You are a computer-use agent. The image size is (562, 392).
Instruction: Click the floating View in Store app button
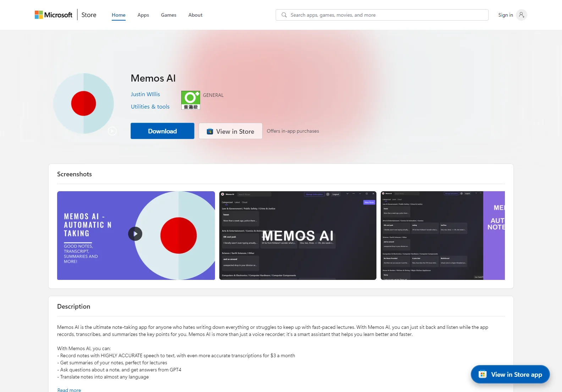(510, 374)
